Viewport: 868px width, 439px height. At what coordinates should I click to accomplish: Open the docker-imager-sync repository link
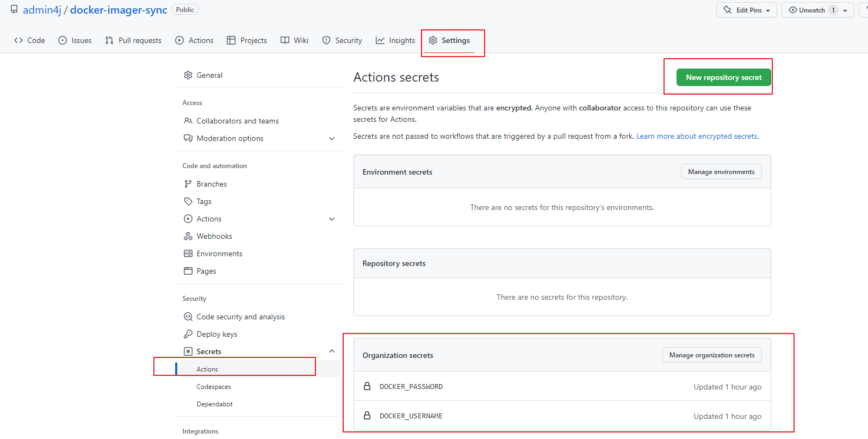click(119, 10)
